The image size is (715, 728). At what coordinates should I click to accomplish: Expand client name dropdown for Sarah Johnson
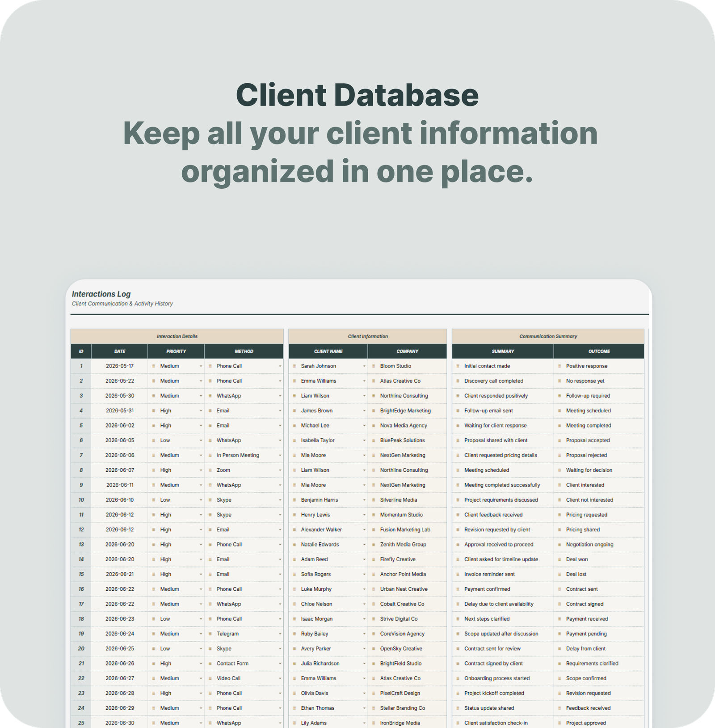coord(364,366)
